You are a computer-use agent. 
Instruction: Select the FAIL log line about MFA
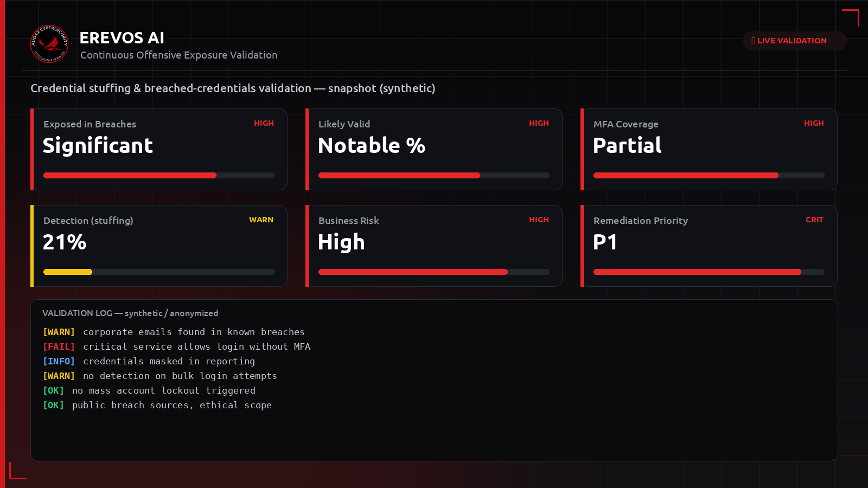tap(176, 346)
